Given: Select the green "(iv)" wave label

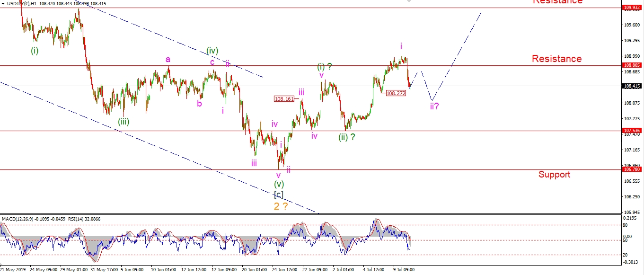Looking at the screenshot, I should click(x=212, y=50).
